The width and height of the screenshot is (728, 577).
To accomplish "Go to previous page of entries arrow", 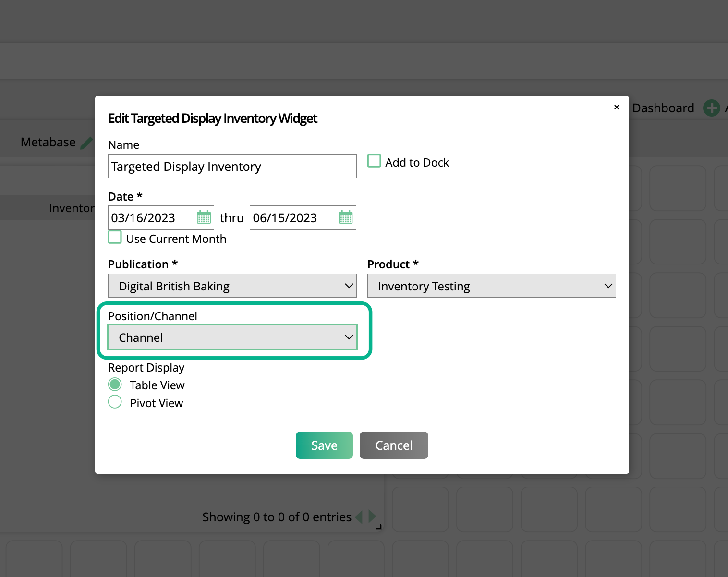I will point(359,517).
